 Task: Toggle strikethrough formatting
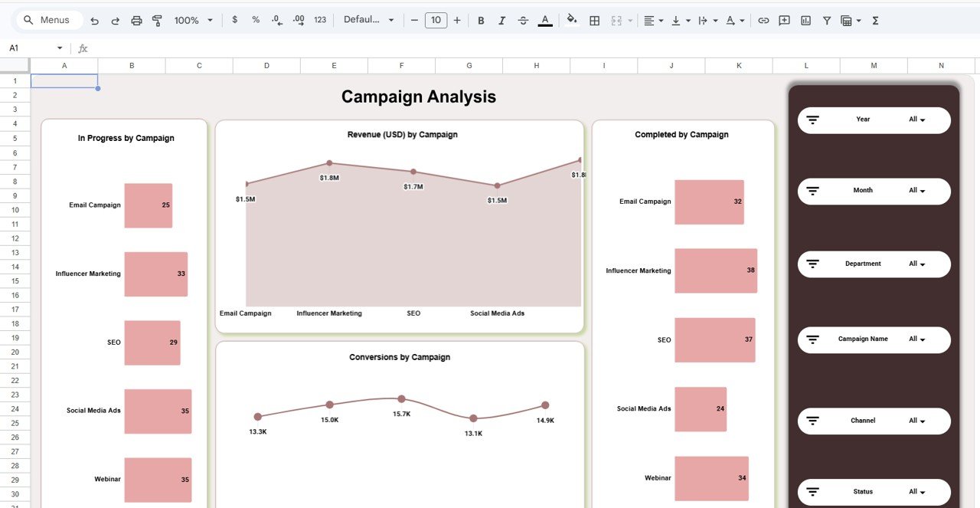[x=523, y=20]
